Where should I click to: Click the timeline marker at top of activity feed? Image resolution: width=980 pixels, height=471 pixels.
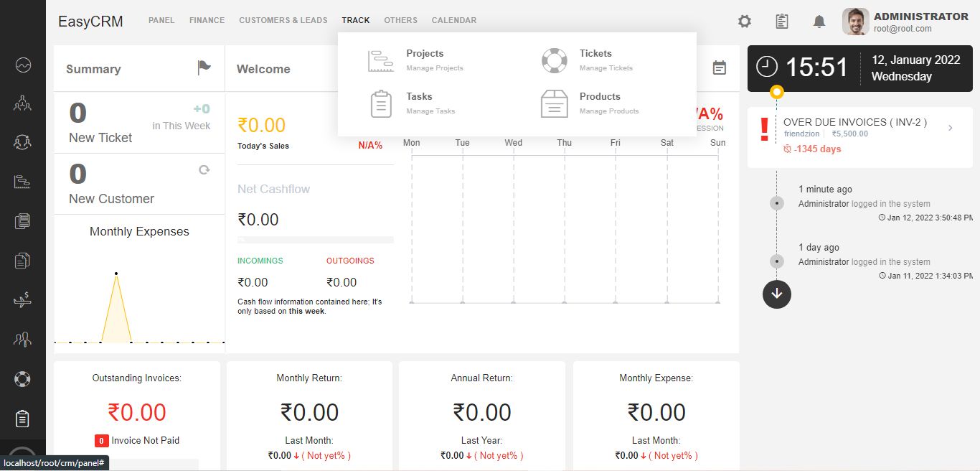click(777, 92)
